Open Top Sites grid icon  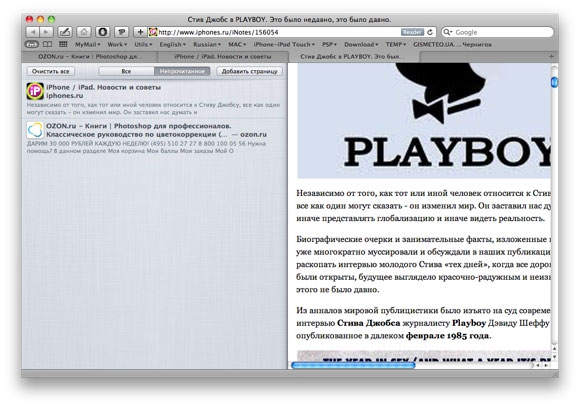[x=63, y=44]
